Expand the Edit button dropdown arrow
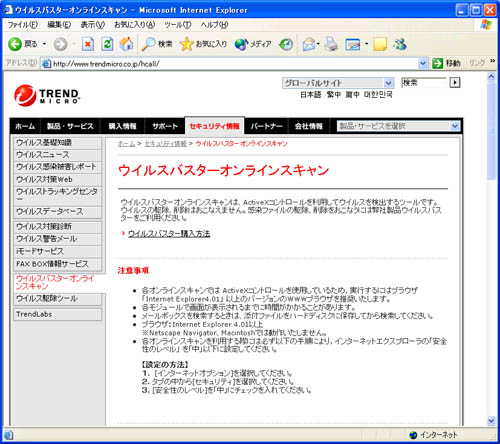Image resolution: width=500 pixels, height=444 pixels. pyautogui.click(x=366, y=44)
